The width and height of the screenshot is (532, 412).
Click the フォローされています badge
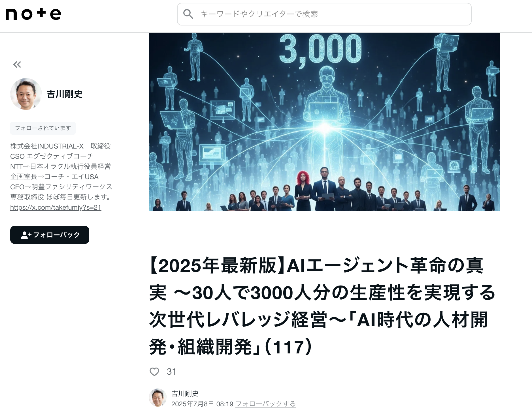click(x=43, y=128)
